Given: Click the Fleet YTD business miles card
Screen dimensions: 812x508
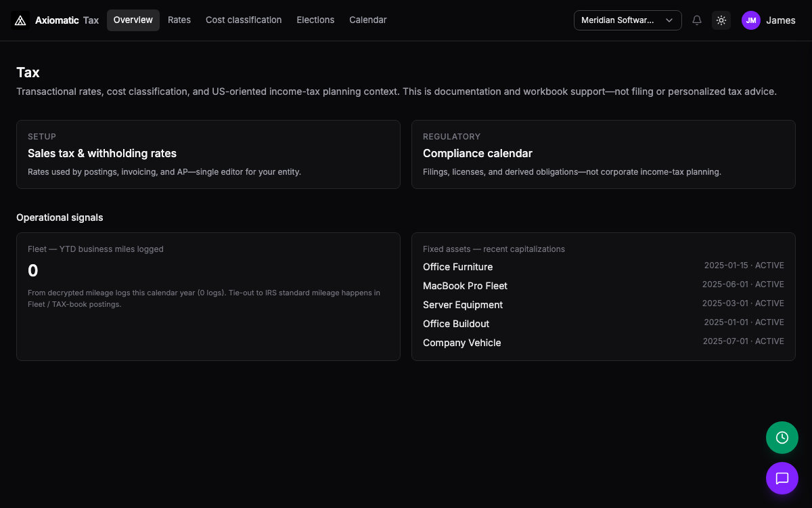Looking at the screenshot, I should [208, 297].
